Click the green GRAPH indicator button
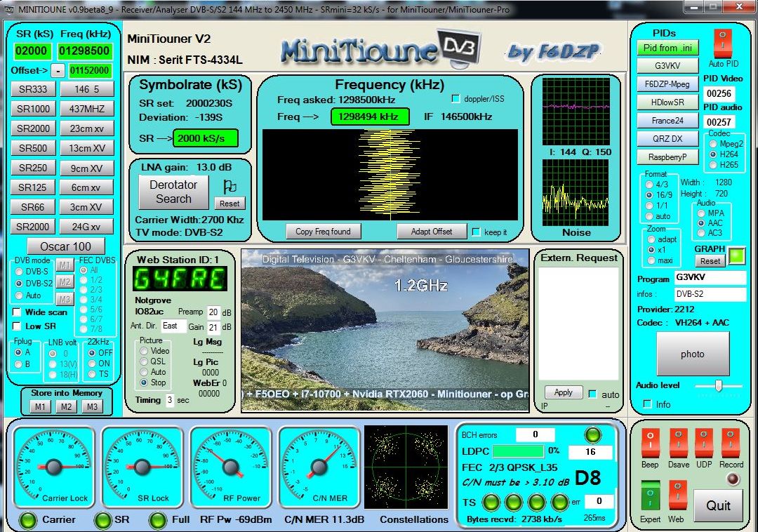The width and height of the screenshot is (758, 532). (736, 255)
